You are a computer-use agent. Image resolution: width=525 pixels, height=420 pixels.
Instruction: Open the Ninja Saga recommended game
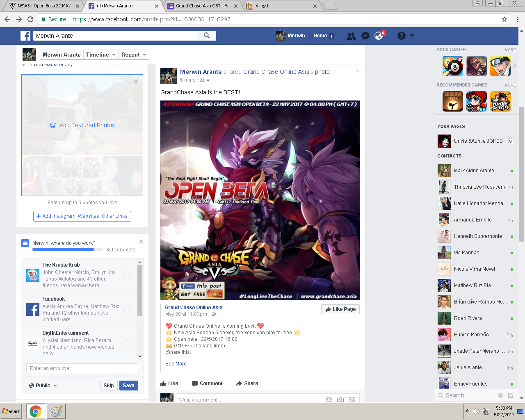click(500, 101)
